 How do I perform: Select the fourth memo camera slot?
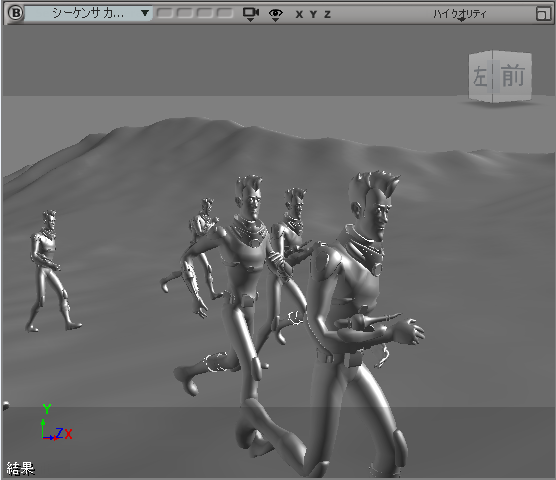click(x=225, y=13)
